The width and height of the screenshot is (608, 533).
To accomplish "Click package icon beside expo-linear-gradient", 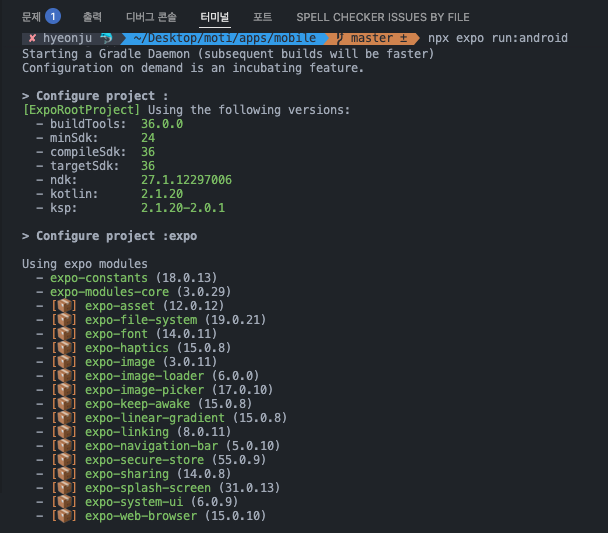I will (x=65, y=418).
